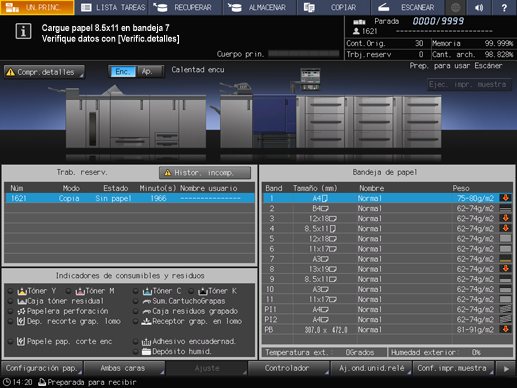
Task: Toggle the Ap. heater button
Action: (x=149, y=72)
